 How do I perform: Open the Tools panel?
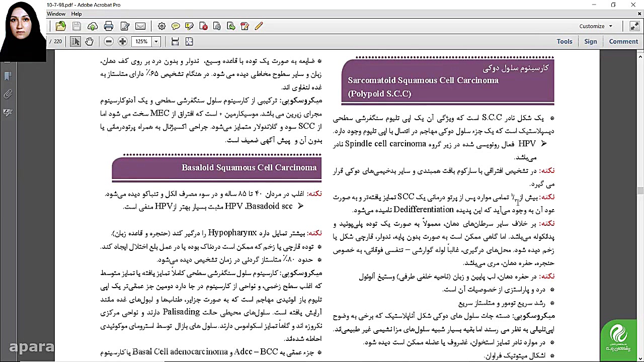click(x=564, y=41)
